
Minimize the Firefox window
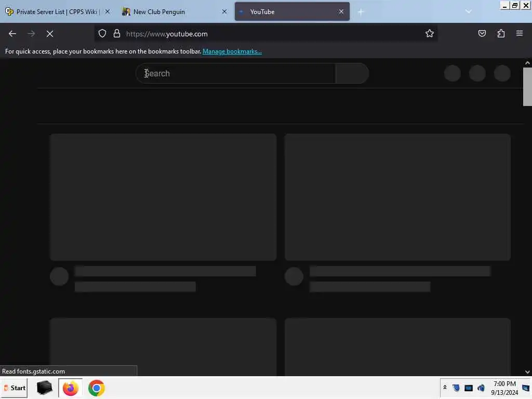[x=504, y=5]
